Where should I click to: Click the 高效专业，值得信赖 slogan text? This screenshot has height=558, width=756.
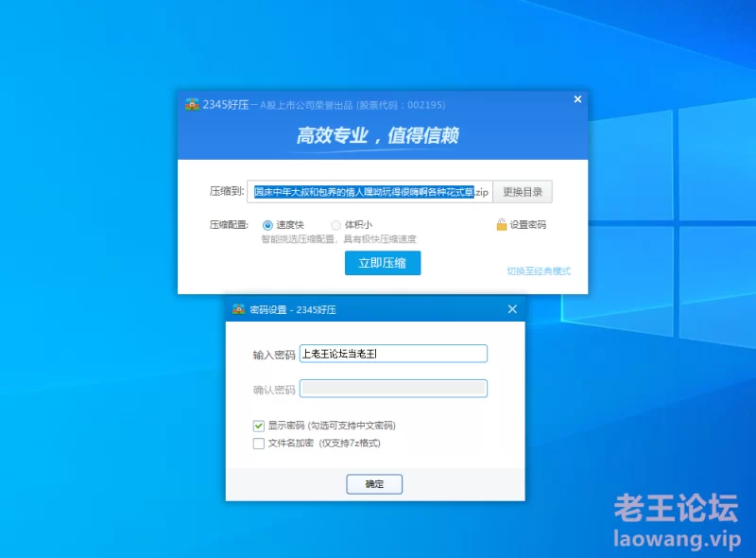click(x=377, y=135)
